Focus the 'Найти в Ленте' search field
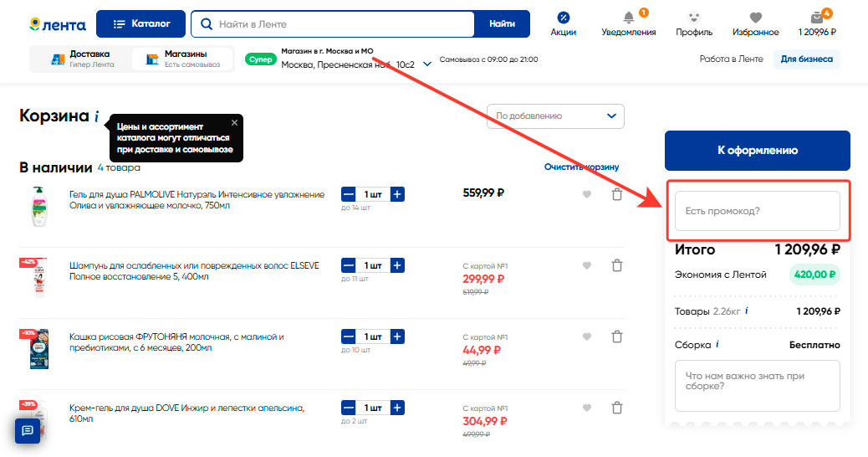The height and width of the screenshot is (457, 868). click(333, 23)
